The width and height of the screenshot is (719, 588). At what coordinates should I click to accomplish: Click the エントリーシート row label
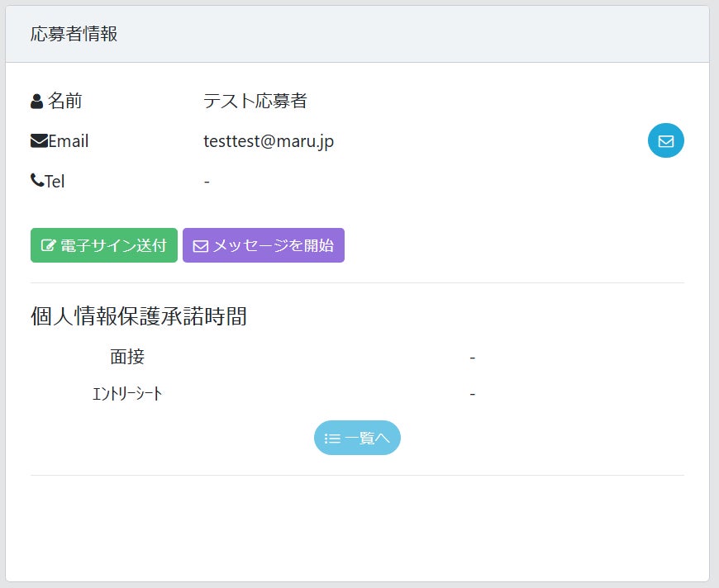point(127,394)
